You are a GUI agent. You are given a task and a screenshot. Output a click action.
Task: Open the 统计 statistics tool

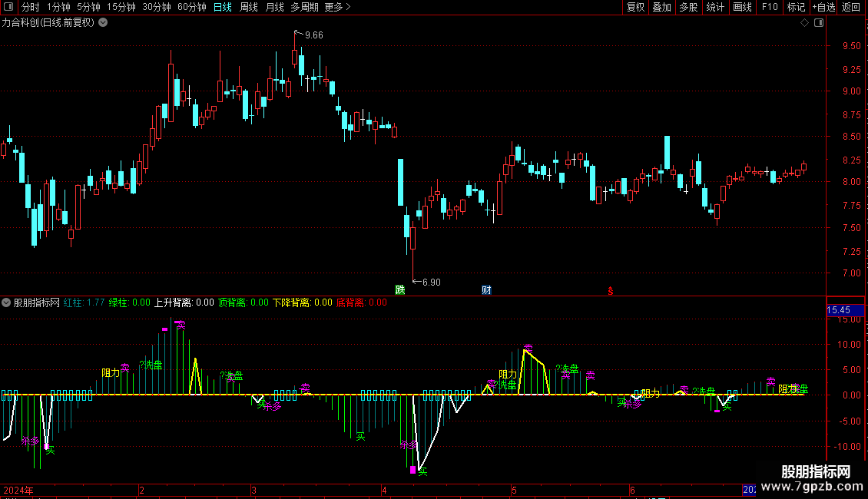coord(714,7)
